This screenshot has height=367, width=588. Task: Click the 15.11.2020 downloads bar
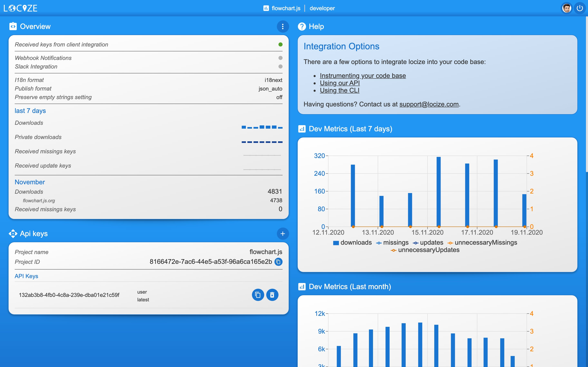[438, 192]
